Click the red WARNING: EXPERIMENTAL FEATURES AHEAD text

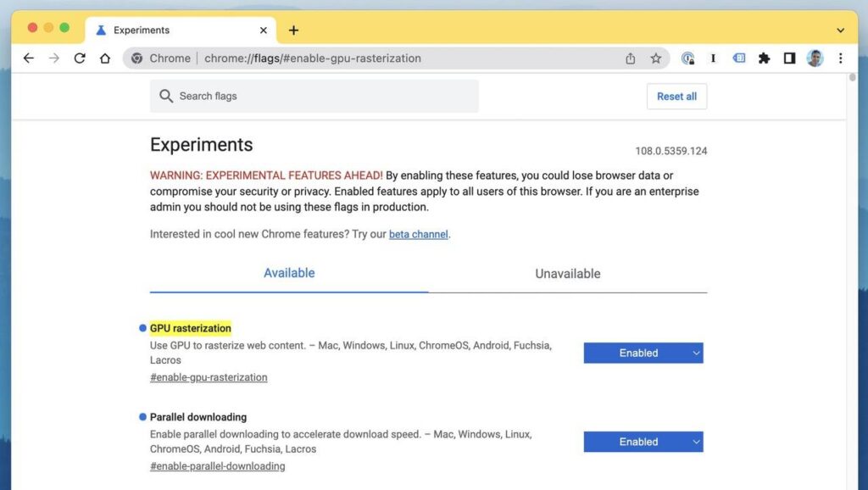pyautogui.click(x=266, y=175)
